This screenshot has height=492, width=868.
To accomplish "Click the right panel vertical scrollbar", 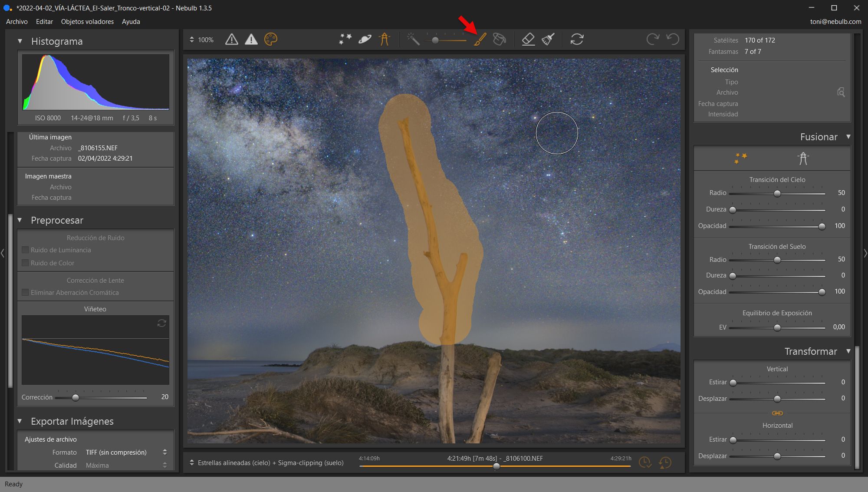I will (857, 407).
